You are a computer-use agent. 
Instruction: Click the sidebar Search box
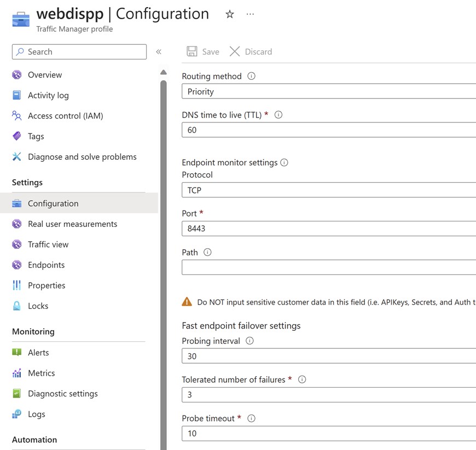(x=79, y=52)
